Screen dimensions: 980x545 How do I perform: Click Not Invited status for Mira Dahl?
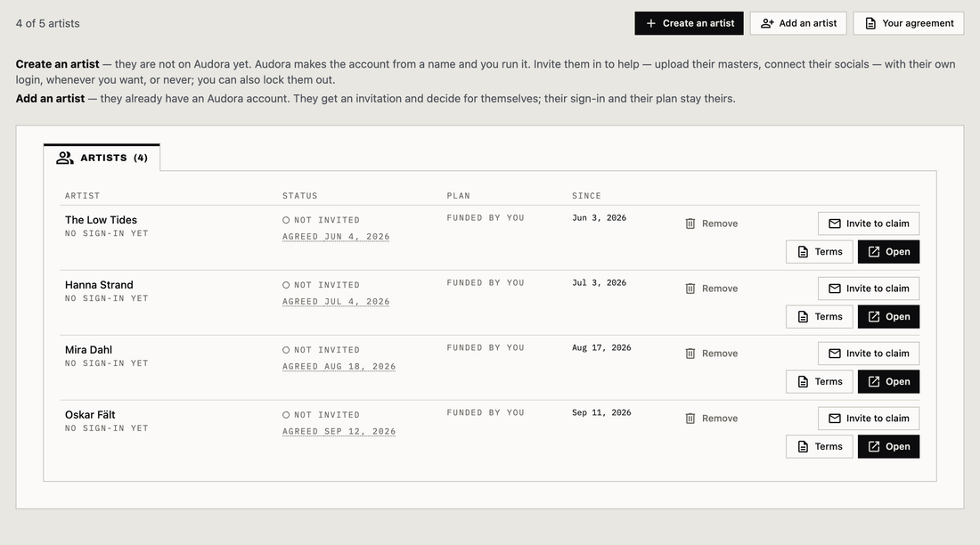[x=321, y=350]
